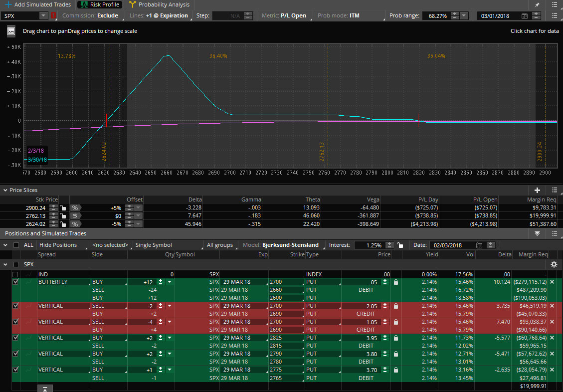Enable the percent mode on the 2762.13 slice
The image size is (563, 392).
(74, 215)
